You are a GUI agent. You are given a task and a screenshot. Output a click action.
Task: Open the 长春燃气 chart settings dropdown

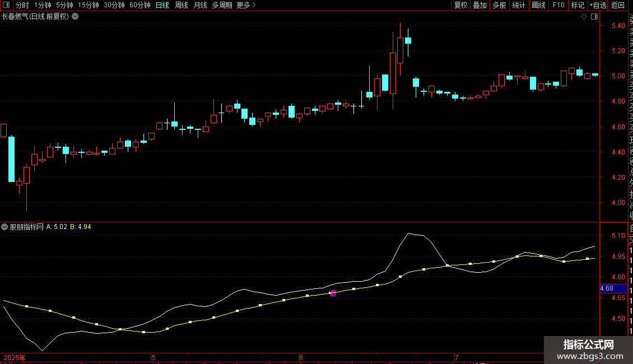[75, 16]
